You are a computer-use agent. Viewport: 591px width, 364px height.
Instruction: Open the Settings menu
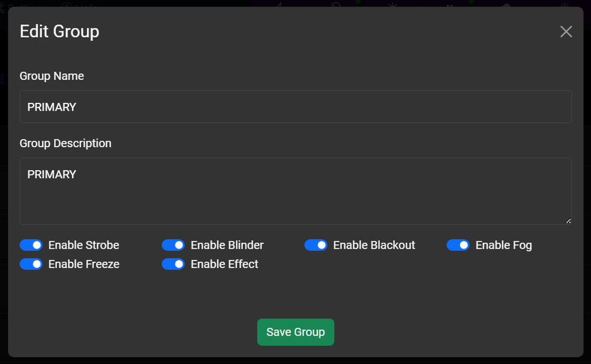pyautogui.click(x=27, y=5)
